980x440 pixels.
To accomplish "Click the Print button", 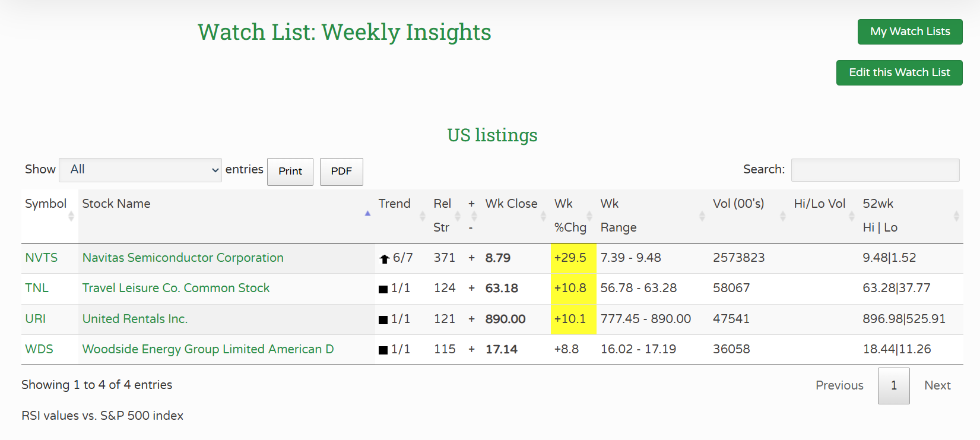I will coord(290,172).
